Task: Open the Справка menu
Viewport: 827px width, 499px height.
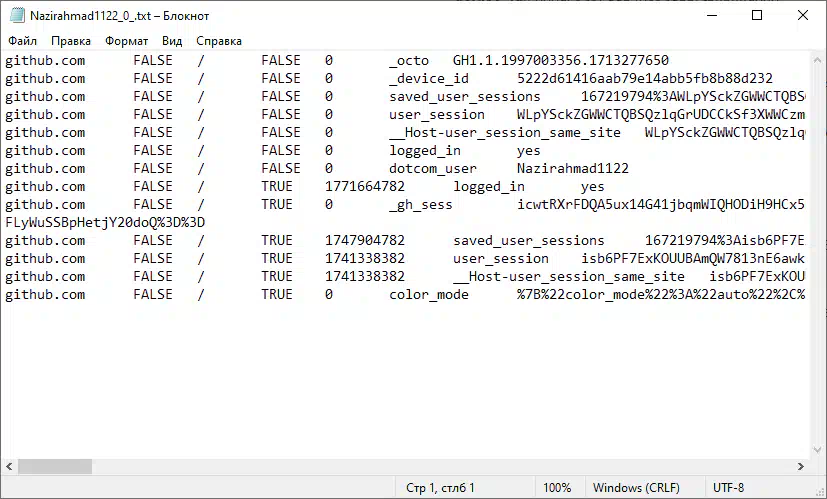Action: 219,41
